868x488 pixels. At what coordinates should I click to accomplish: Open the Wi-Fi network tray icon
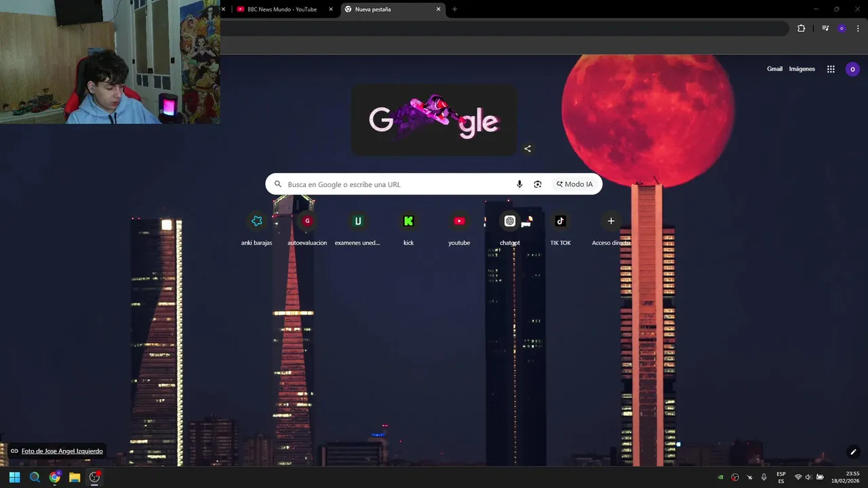click(x=798, y=477)
